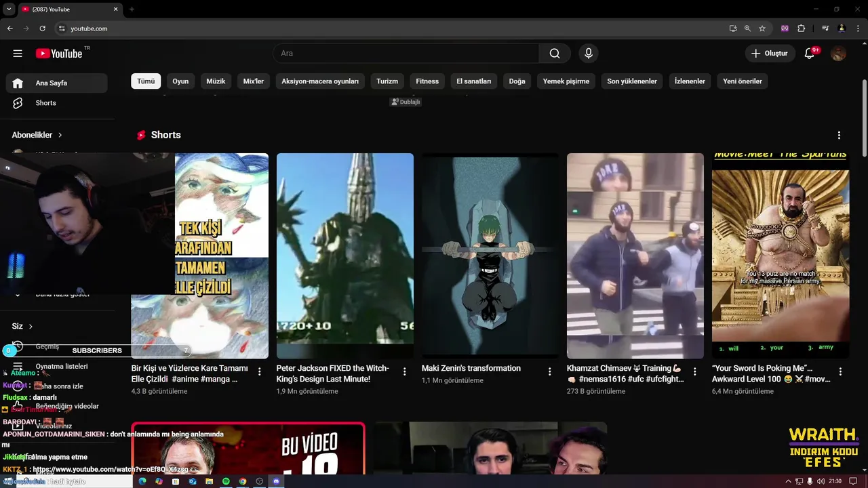Open more options for Peter Jackson short

tap(405, 371)
